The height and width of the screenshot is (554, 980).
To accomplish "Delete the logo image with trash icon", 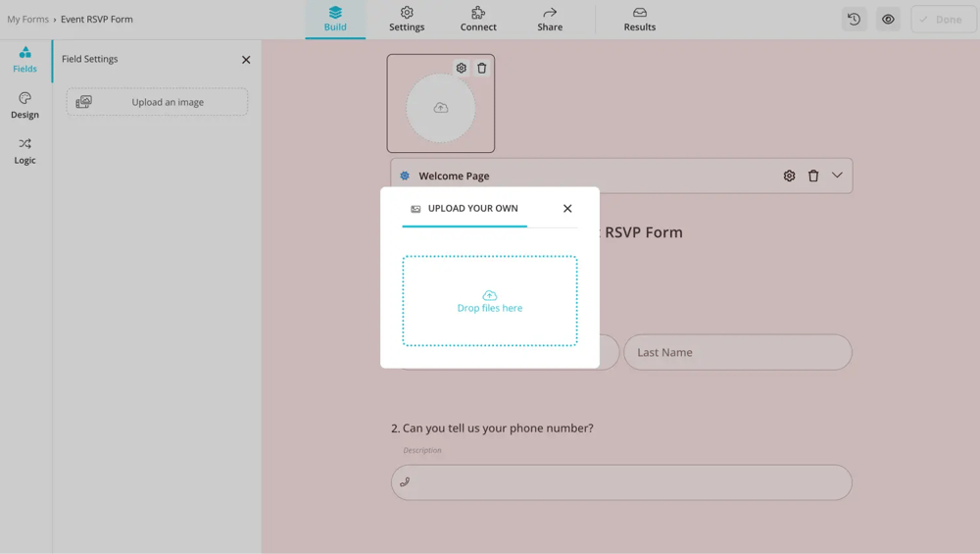I will click(x=482, y=69).
